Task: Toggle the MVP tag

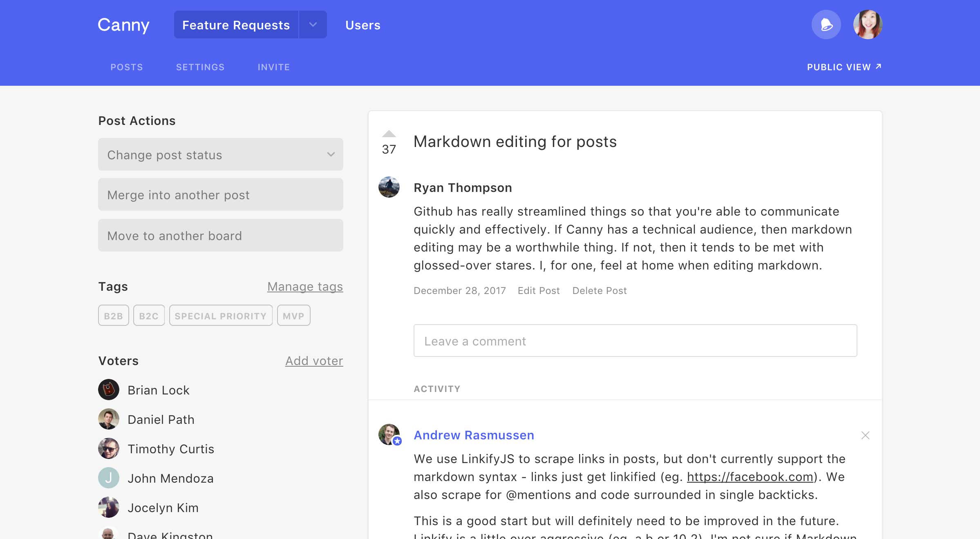Action: click(x=293, y=315)
